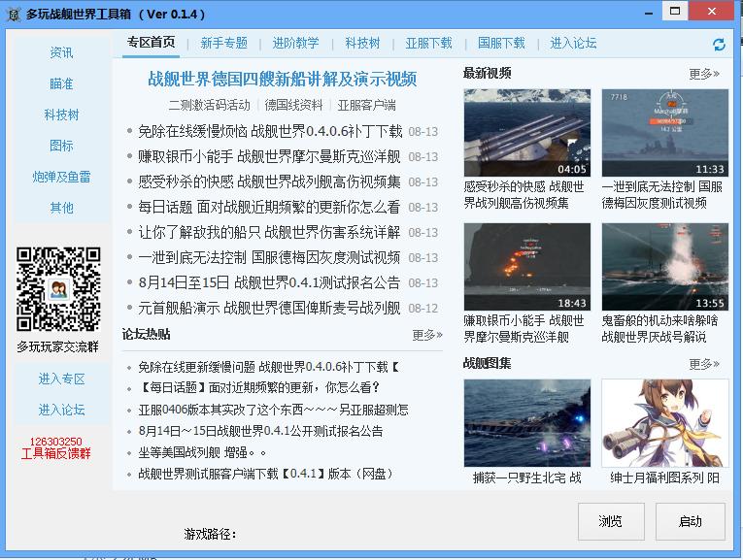Open news 免除在线缓慢烦恼 0.4.0.6补丁下载

point(270,131)
